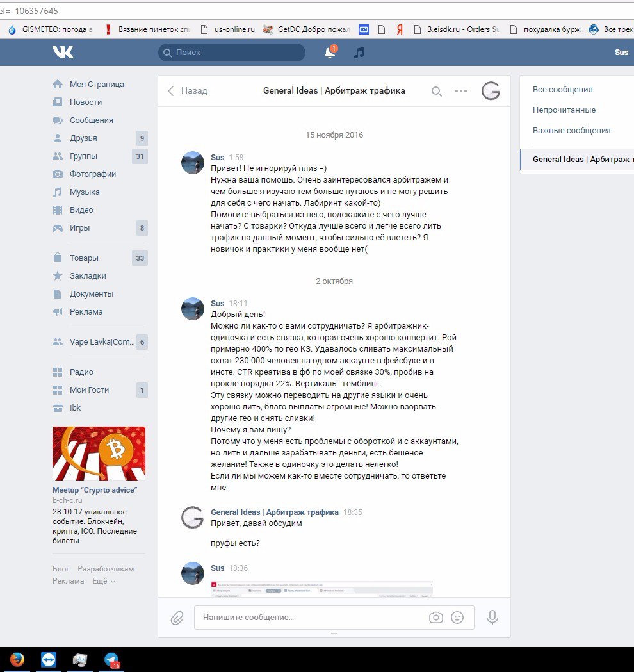
Task: Open the three-dots conversation actions menu
Action: 461,91
